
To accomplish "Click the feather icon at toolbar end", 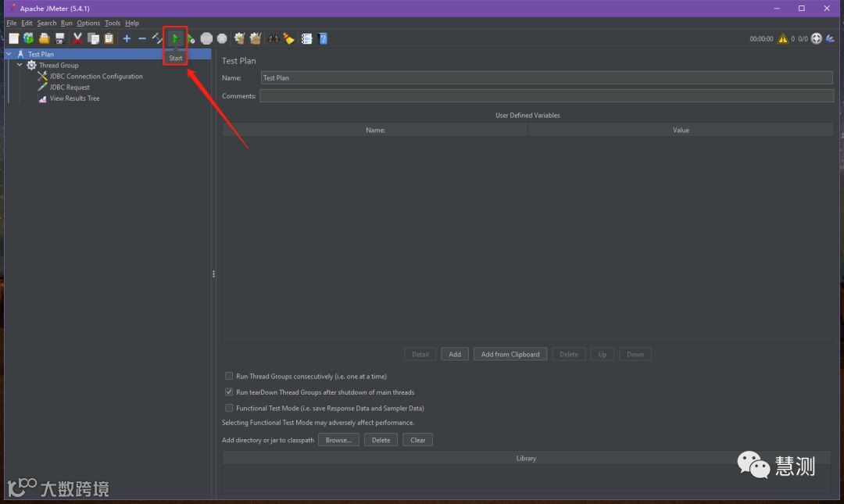I will click(831, 38).
